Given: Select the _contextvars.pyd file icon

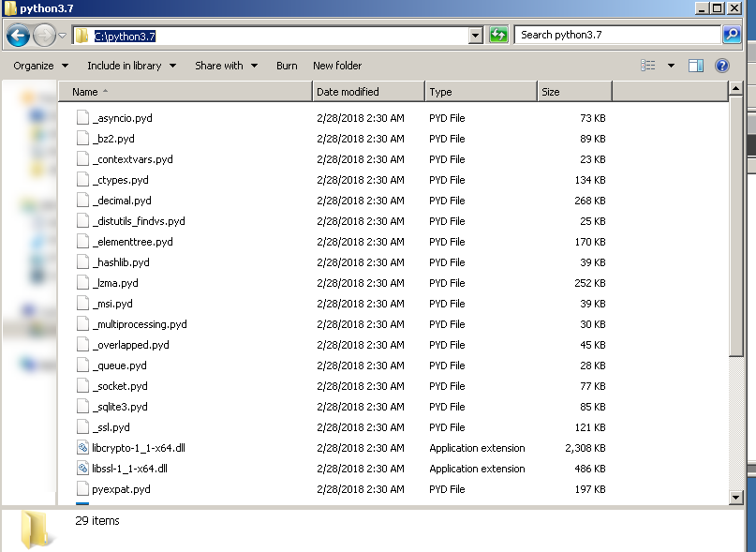Looking at the screenshot, I should 83,159.
